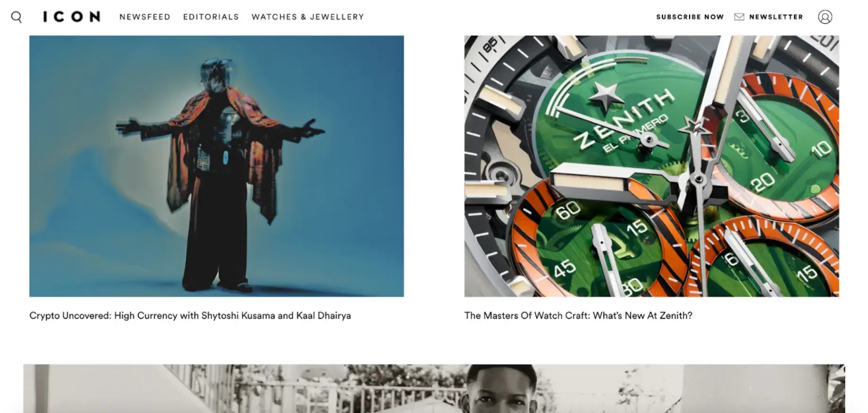Open Watches & Jewellery navigation item

[x=308, y=17]
